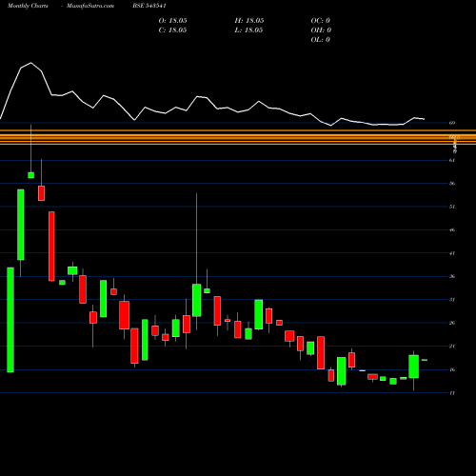This screenshot has width=476, height=476.
Task: Click the 31 price axis label
Action: tap(452, 300)
